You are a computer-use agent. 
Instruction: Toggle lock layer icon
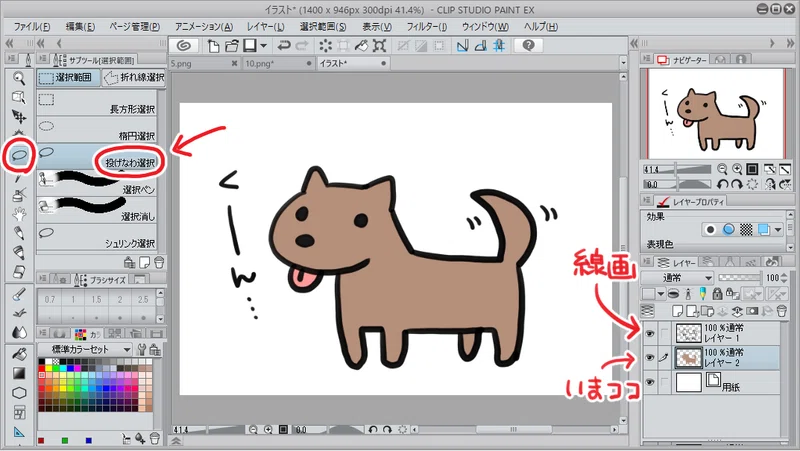717,293
